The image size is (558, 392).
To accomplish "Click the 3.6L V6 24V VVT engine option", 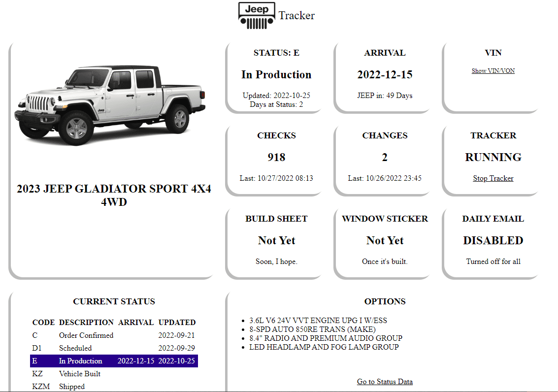I will click(x=318, y=321).
